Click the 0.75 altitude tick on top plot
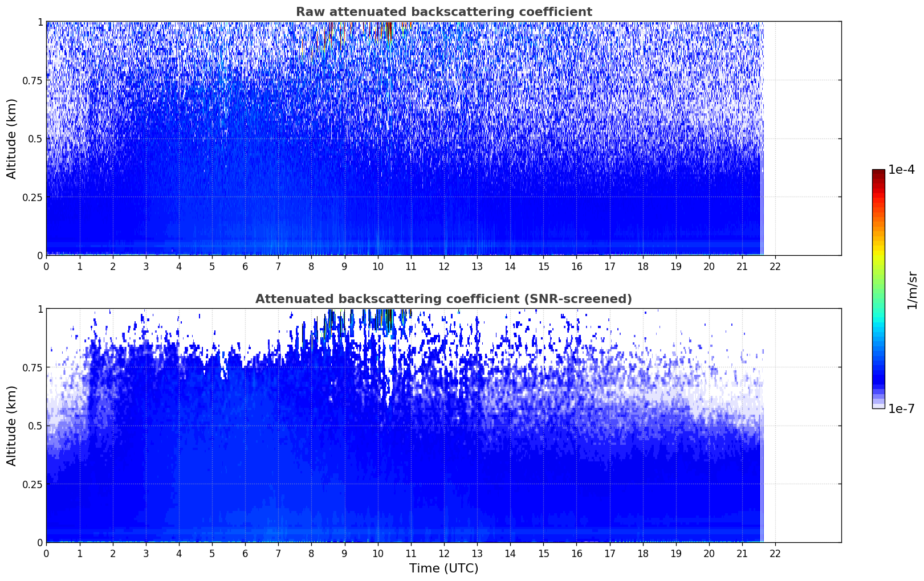Viewport: 924px width, 581px height. pyautogui.click(x=32, y=80)
